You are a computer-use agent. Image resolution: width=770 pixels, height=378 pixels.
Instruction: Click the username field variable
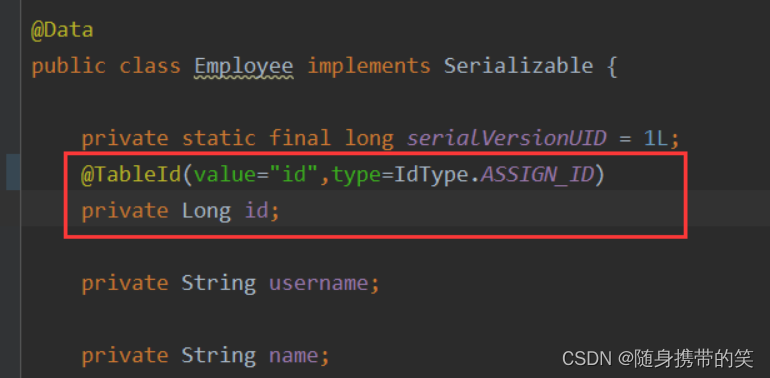318,283
